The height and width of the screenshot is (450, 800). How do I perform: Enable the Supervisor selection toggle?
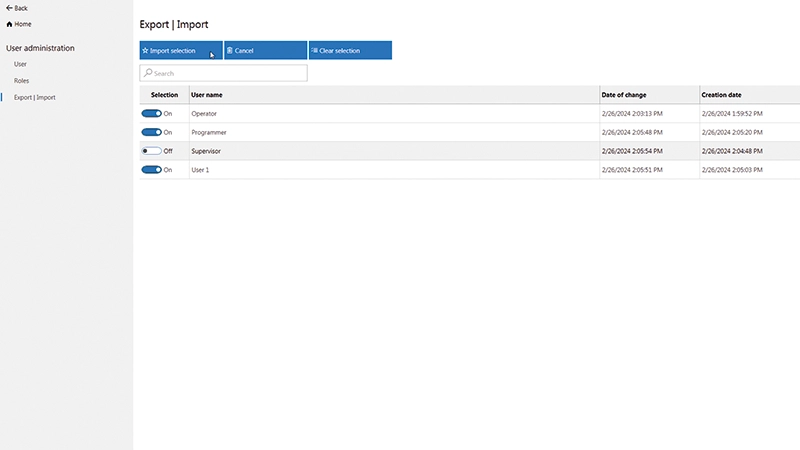(152, 151)
